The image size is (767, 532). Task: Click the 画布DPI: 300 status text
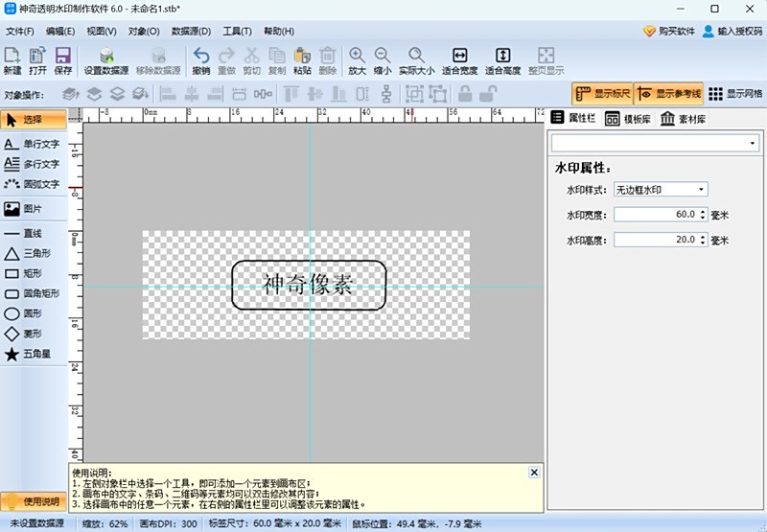coord(169,523)
